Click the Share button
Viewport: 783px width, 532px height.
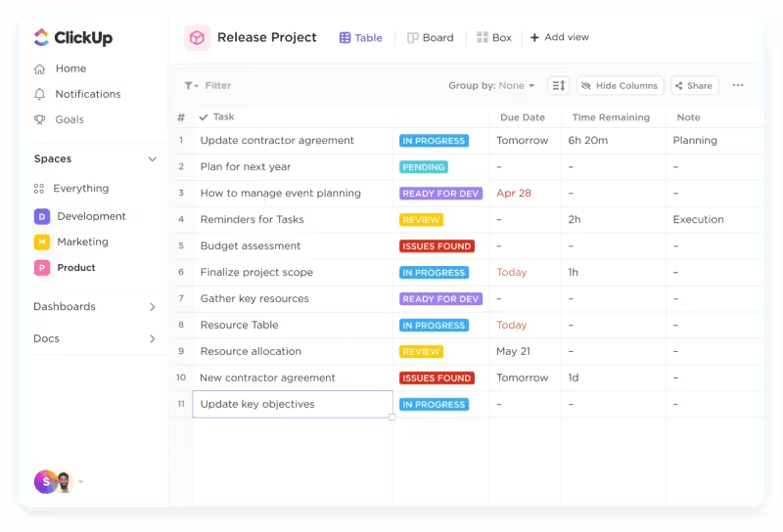pos(695,86)
